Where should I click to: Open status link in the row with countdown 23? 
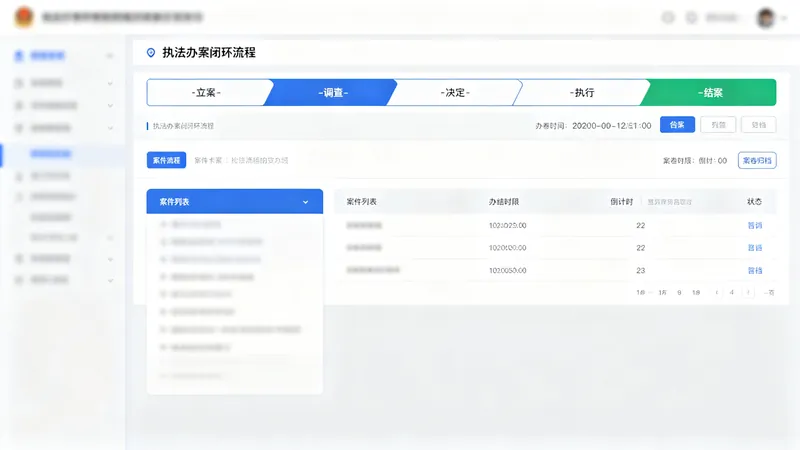click(x=755, y=270)
